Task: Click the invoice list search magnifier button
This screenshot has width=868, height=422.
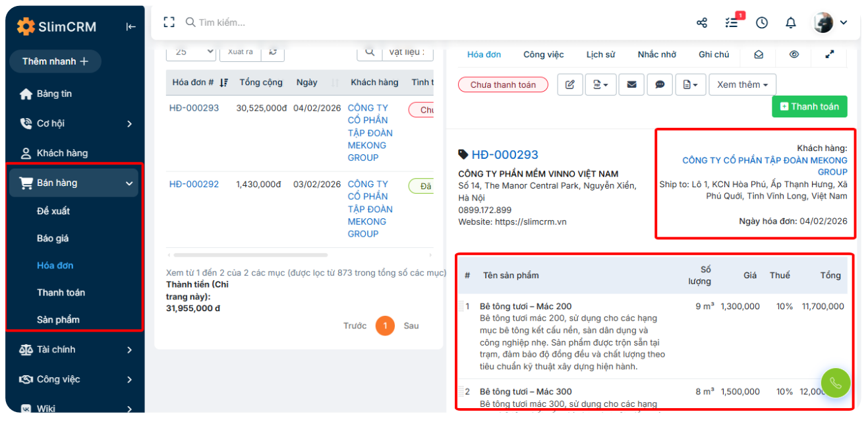Action: point(370,51)
